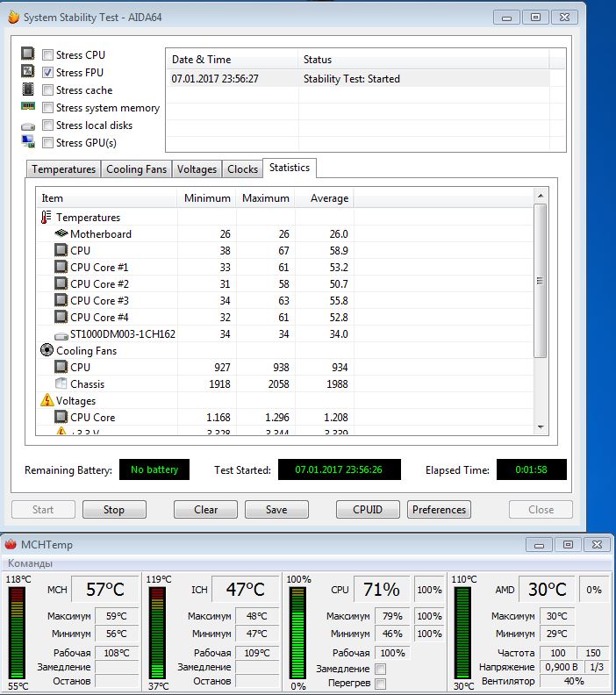Click the MCH 57°C temperature readout
Image resolution: width=616 pixels, height=695 pixels.
[105, 590]
